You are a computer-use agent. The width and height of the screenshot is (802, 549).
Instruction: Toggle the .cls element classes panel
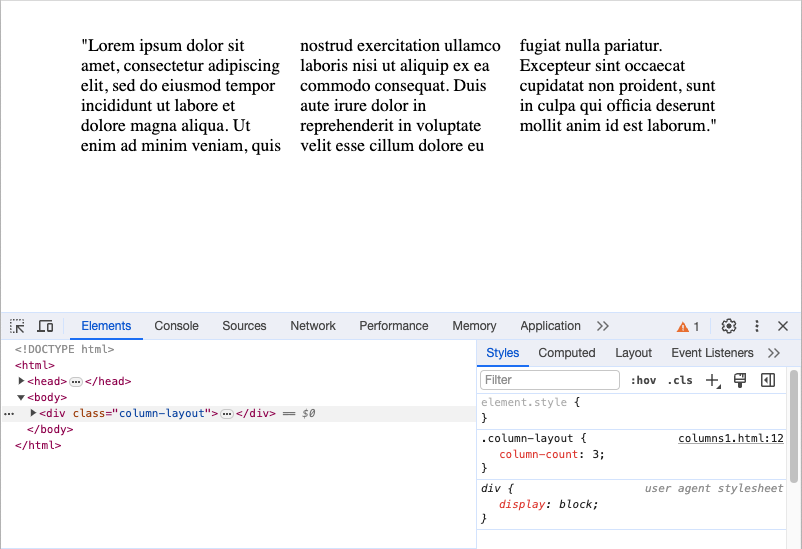coord(680,380)
